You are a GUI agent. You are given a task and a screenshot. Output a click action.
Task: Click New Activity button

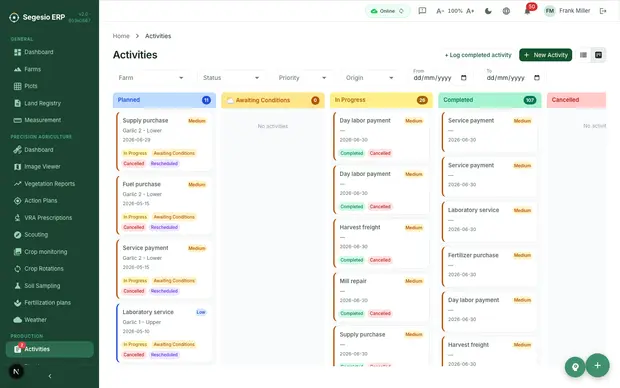546,55
